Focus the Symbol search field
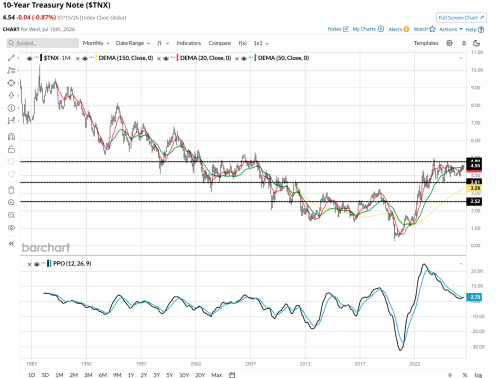The height and width of the screenshot is (378, 500). point(43,43)
